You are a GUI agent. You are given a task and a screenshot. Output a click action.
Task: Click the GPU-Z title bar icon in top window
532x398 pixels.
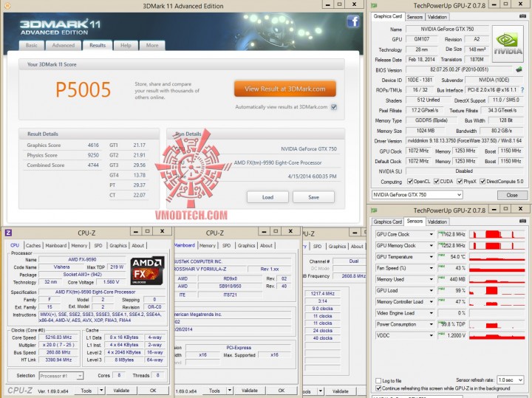tap(374, 5)
